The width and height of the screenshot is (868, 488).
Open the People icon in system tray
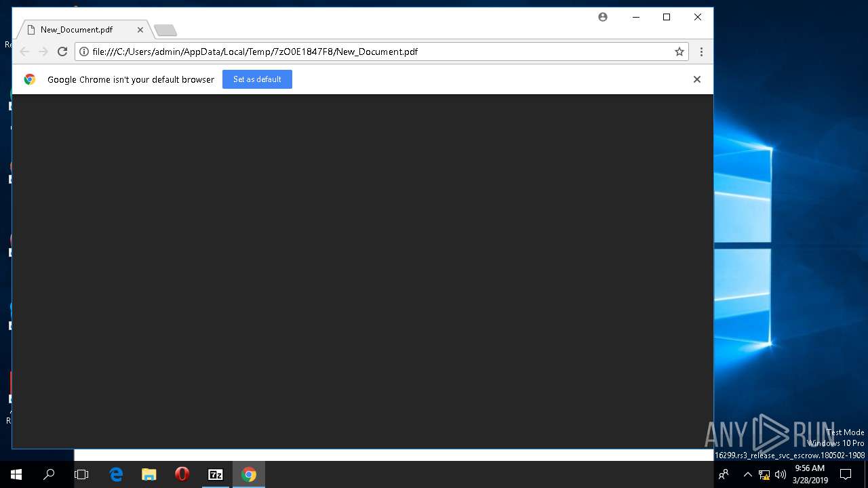click(724, 474)
